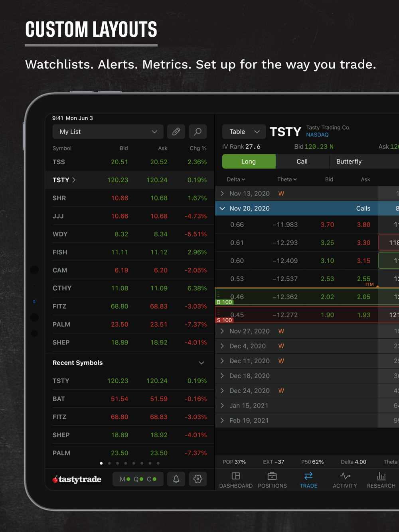This screenshot has width=399, height=532.
Task: Tap the S 100 sell leg tag
Action: pyautogui.click(x=224, y=320)
